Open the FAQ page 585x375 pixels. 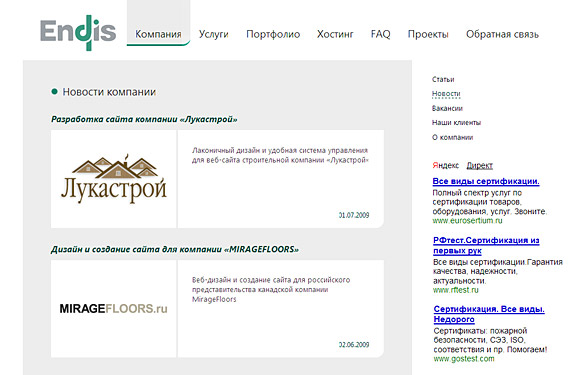(381, 34)
